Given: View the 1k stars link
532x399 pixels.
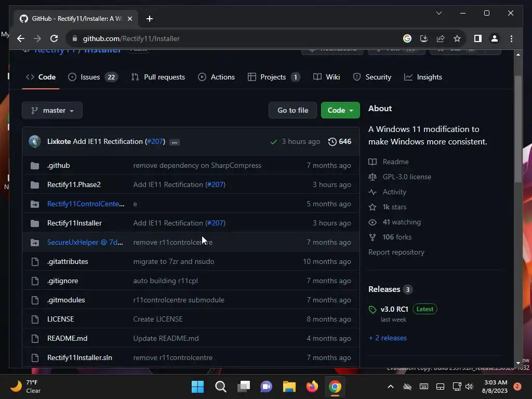Looking at the screenshot, I should coord(388,207).
